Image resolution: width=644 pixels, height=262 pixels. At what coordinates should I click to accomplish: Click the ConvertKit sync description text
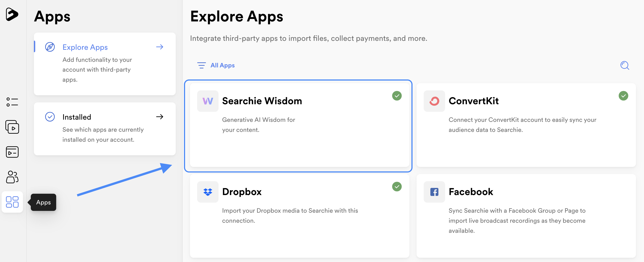pyautogui.click(x=522, y=125)
